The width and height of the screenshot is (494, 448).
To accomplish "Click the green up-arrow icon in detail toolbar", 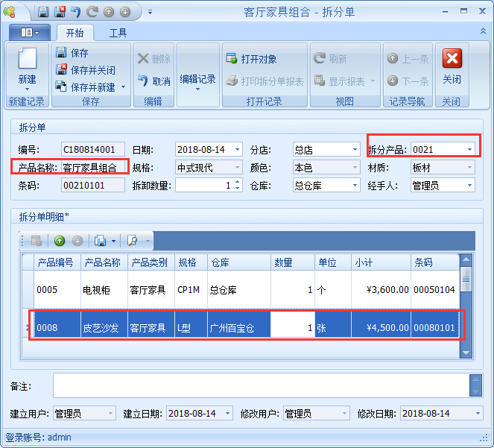I will click(x=60, y=241).
